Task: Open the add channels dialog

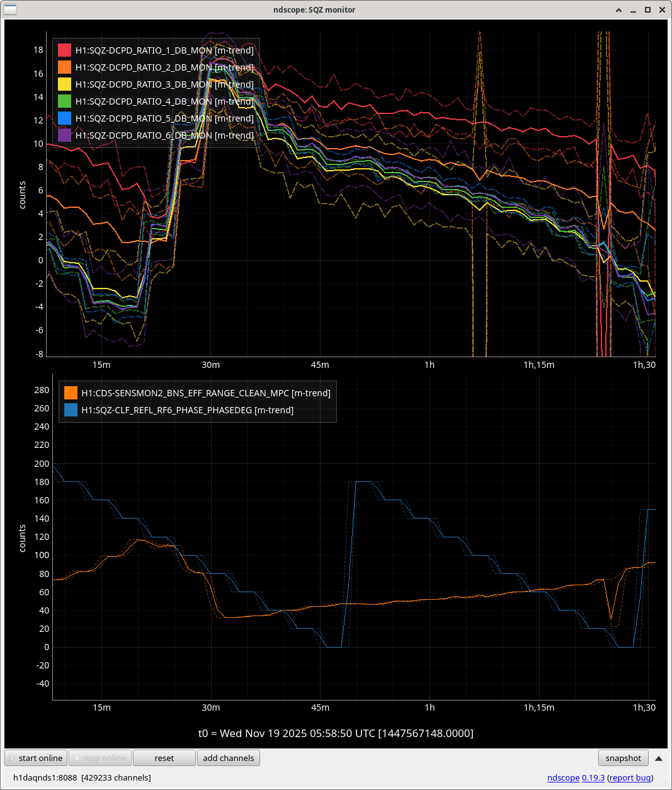Action: point(228,758)
